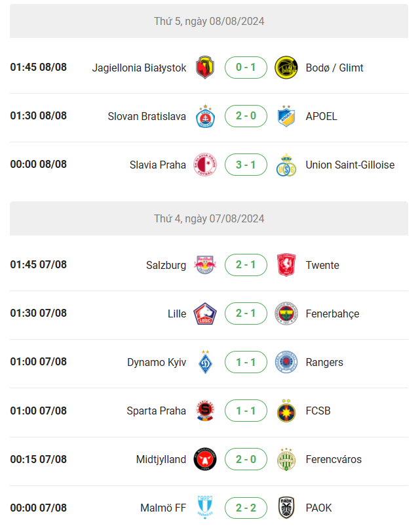The width and height of the screenshot is (420, 526).
Task: Click the Jagiellonia Białystok club crest
Action: (x=205, y=68)
